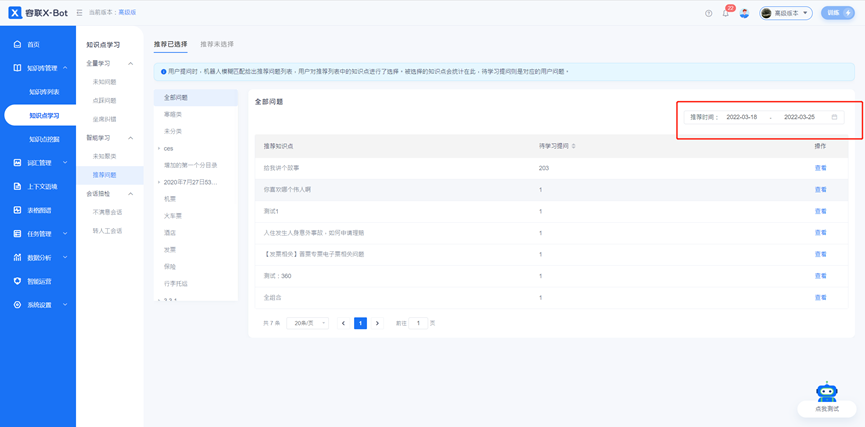865x427 pixels.
Task: Open 转人工会话 submenu item
Action: click(x=107, y=231)
